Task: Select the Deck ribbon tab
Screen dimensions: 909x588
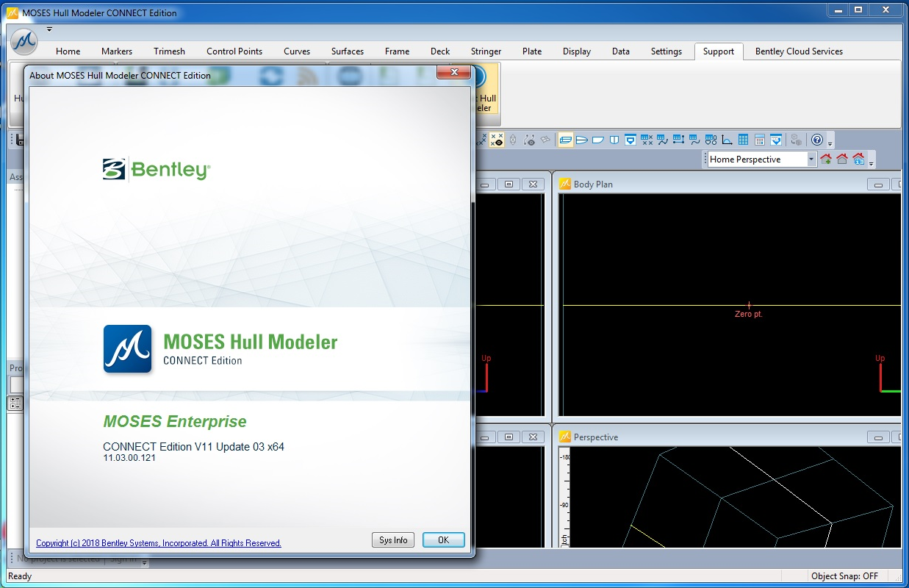Action: click(440, 51)
